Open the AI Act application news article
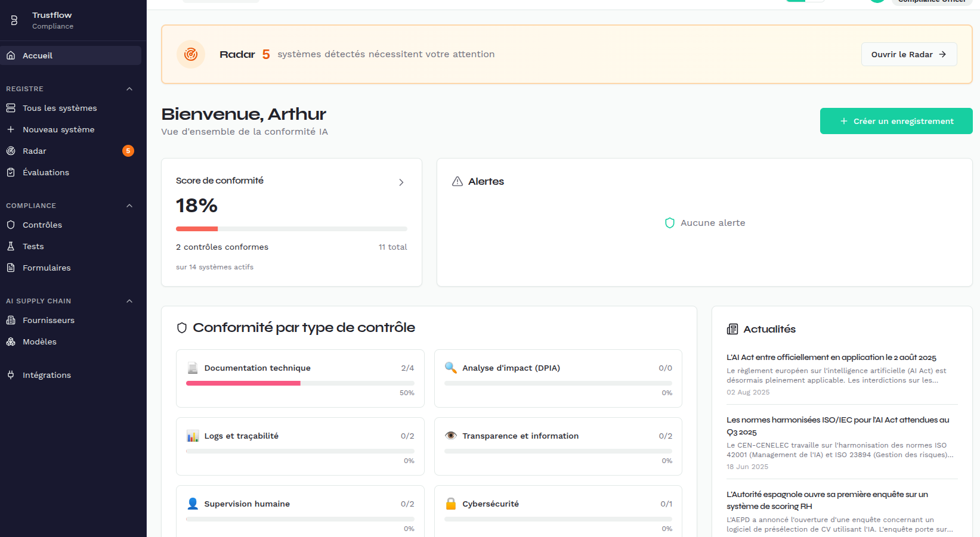This screenshot has height=537, width=980. tap(831, 357)
